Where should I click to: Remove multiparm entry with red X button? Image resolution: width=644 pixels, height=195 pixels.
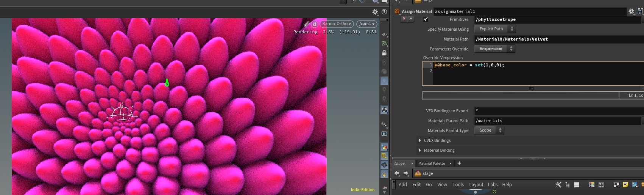404,19
